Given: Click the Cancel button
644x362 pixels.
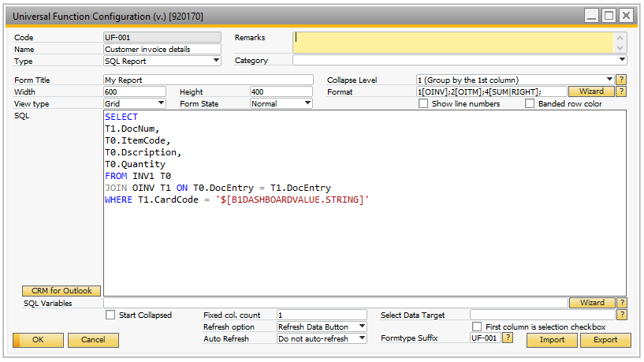Looking at the screenshot, I should 93,340.
